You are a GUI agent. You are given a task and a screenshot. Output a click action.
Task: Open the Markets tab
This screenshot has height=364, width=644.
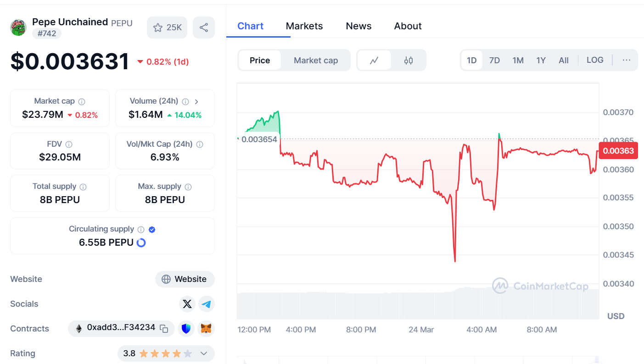(304, 26)
